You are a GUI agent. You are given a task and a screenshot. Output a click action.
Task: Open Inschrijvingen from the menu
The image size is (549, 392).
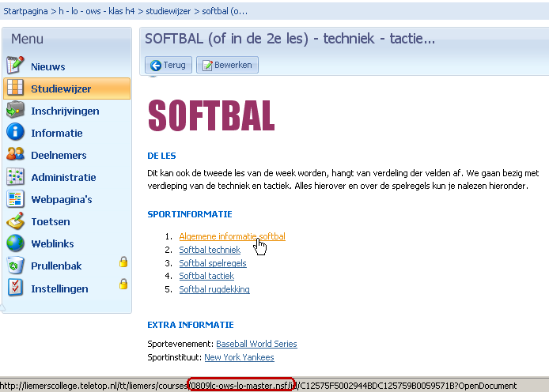click(65, 111)
